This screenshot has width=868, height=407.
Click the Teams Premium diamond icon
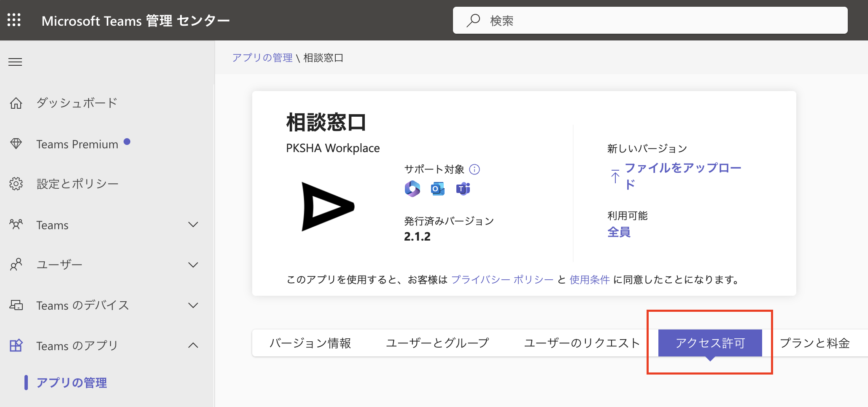coord(16,144)
